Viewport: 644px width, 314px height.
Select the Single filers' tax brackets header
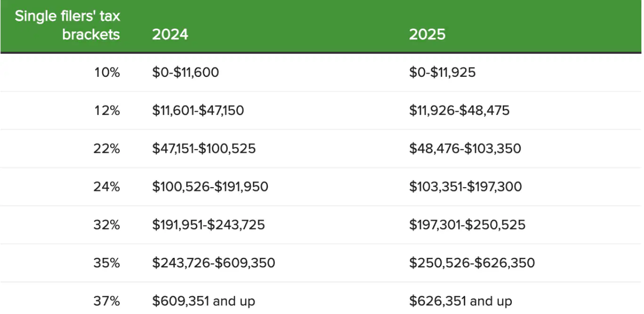coord(67,25)
